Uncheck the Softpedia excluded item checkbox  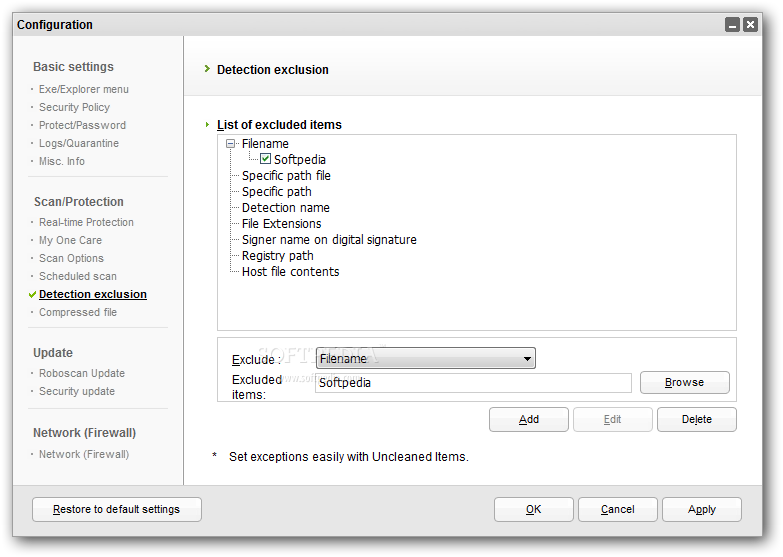[x=266, y=159]
